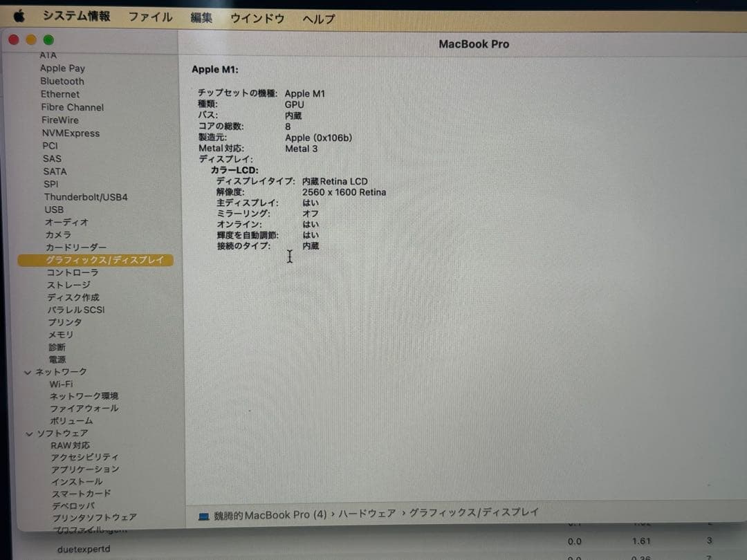Select コントローラ in the sidebar
The width and height of the screenshot is (747, 560).
(x=73, y=272)
